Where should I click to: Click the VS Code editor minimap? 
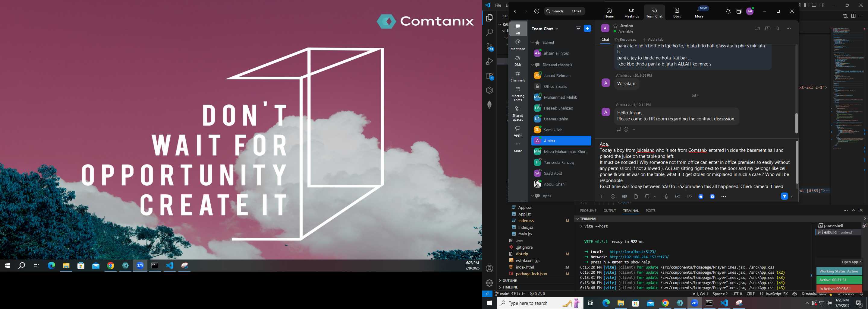pyautogui.click(x=848, y=88)
